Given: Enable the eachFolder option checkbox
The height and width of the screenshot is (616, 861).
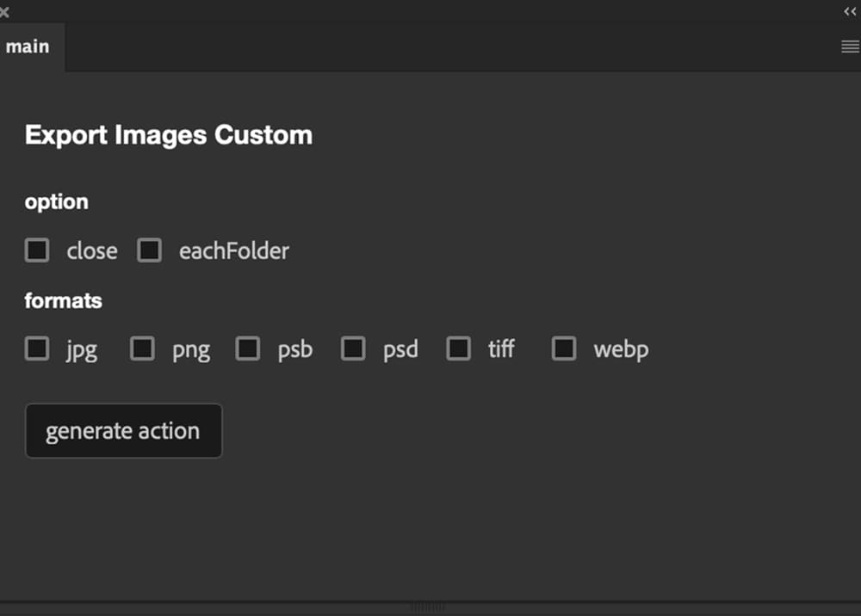Looking at the screenshot, I should click(149, 250).
